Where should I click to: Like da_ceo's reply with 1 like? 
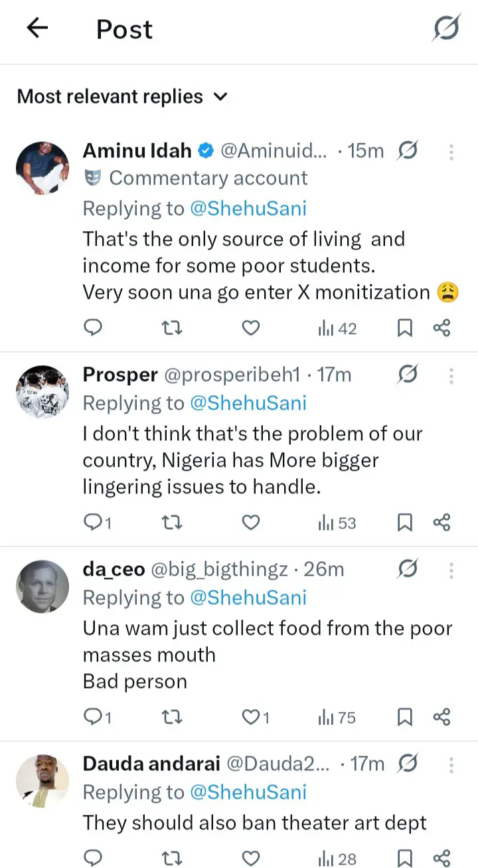click(x=255, y=718)
